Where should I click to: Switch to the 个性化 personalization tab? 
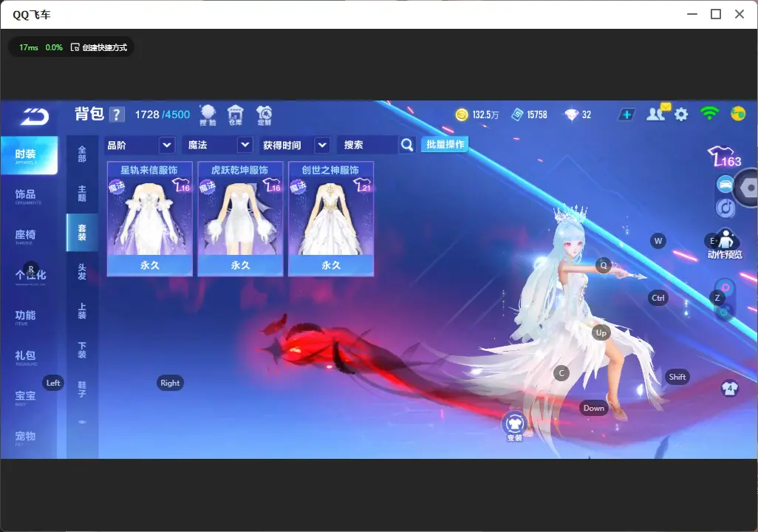[x=30, y=276]
